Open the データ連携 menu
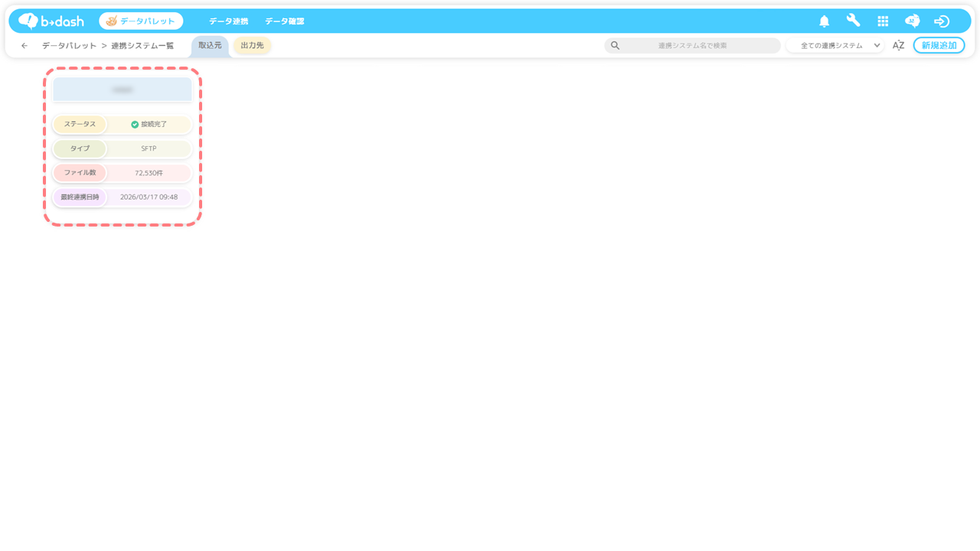The width and height of the screenshot is (980, 551). tap(228, 21)
